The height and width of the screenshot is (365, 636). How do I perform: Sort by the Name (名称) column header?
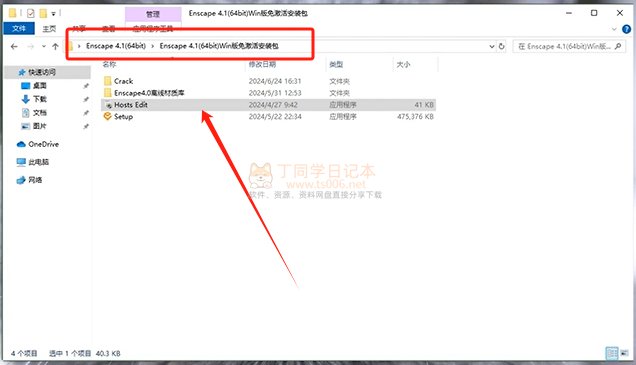click(x=110, y=64)
